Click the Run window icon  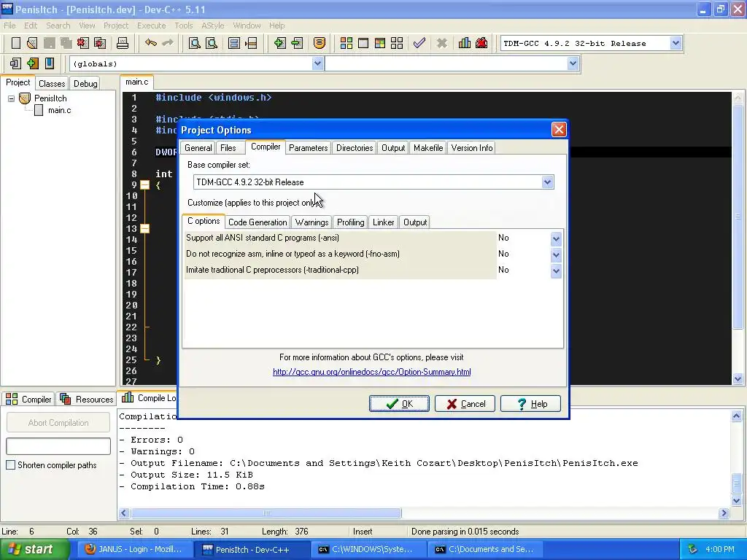tap(363, 43)
